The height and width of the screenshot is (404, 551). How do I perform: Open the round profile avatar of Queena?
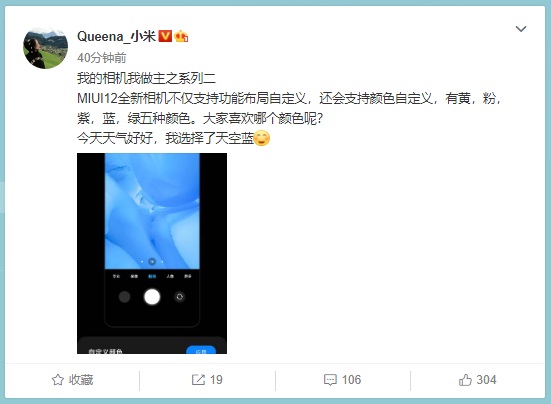[x=45, y=47]
